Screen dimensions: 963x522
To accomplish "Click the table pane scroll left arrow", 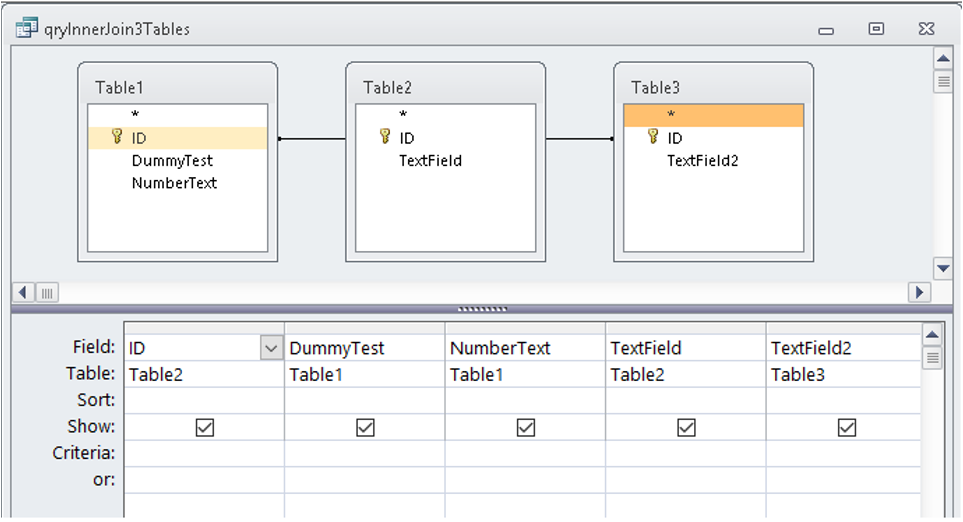I will pyautogui.click(x=23, y=292).
